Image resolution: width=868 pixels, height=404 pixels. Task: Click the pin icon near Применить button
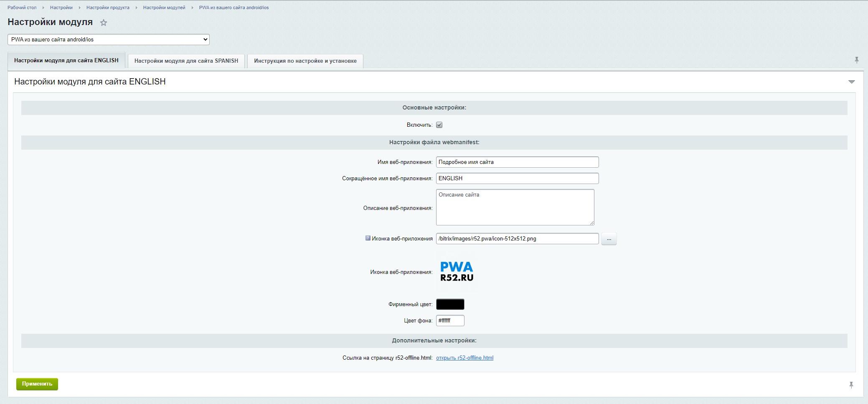click(851, 385)
